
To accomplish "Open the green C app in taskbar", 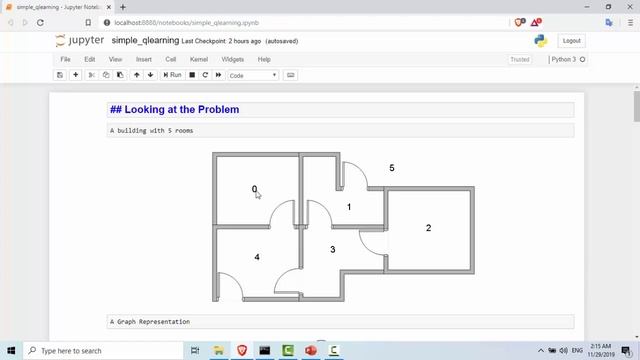I will 288,351.
